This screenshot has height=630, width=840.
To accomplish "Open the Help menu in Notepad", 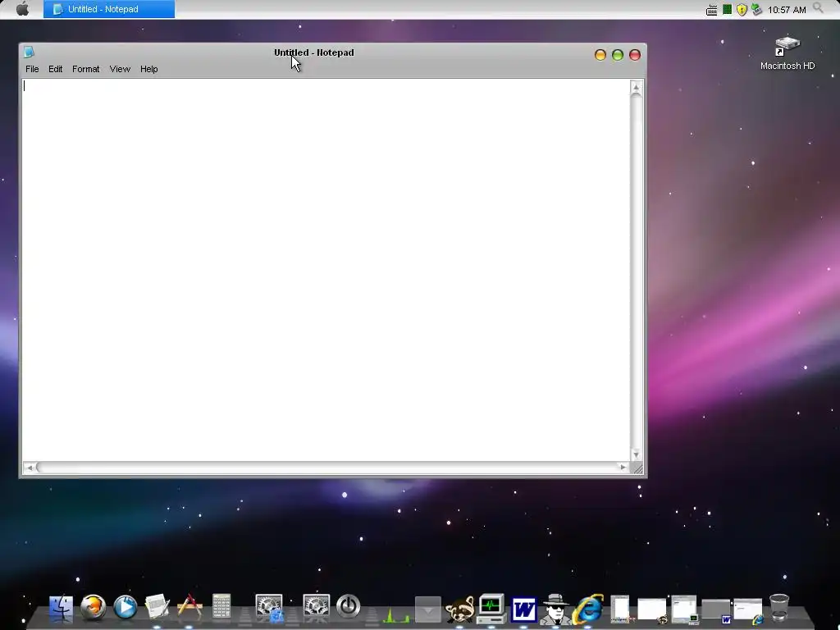I will [x=149, y=69].
